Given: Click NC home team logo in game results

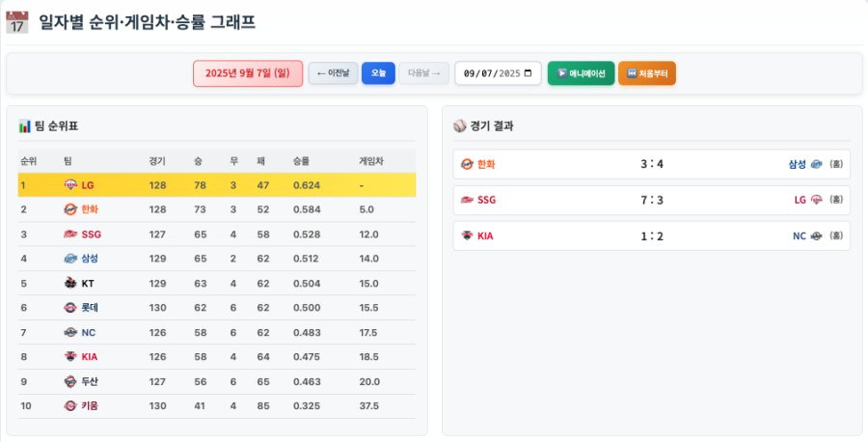Looking at the screenshot, I should click(x=817, y=235).
